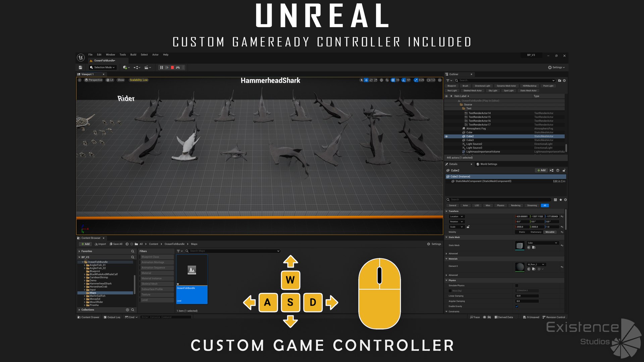644x362 pixels.
Task: Pause the play-in-editor simulation
Action: 161,67
